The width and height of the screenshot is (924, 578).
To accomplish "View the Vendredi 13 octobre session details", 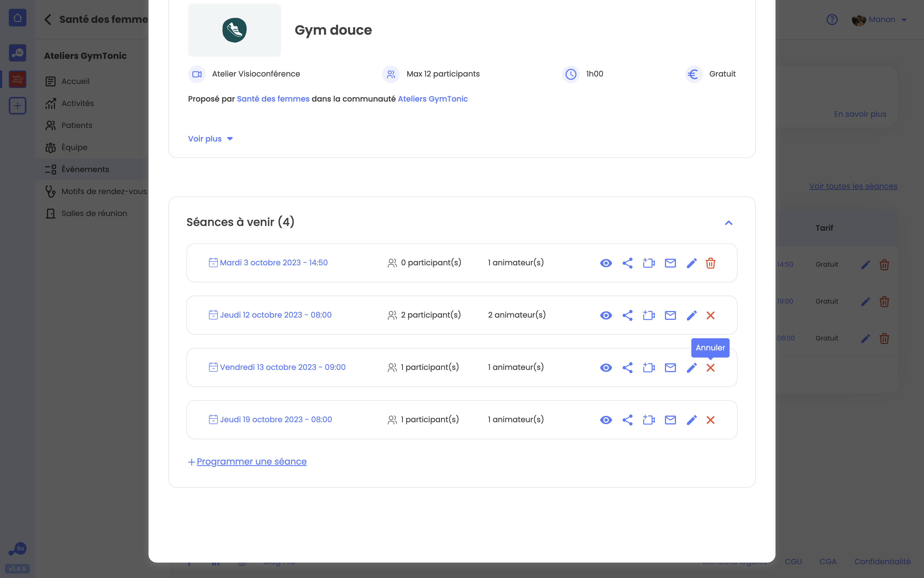I will 606,368.
